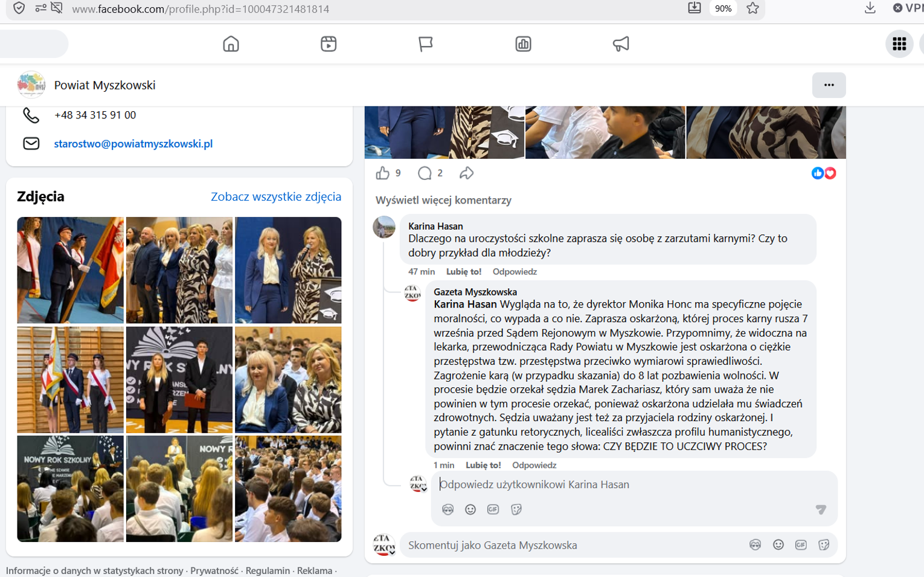Open the nine-dot apps menu
The image size is (924, 577).
[899, 44]
